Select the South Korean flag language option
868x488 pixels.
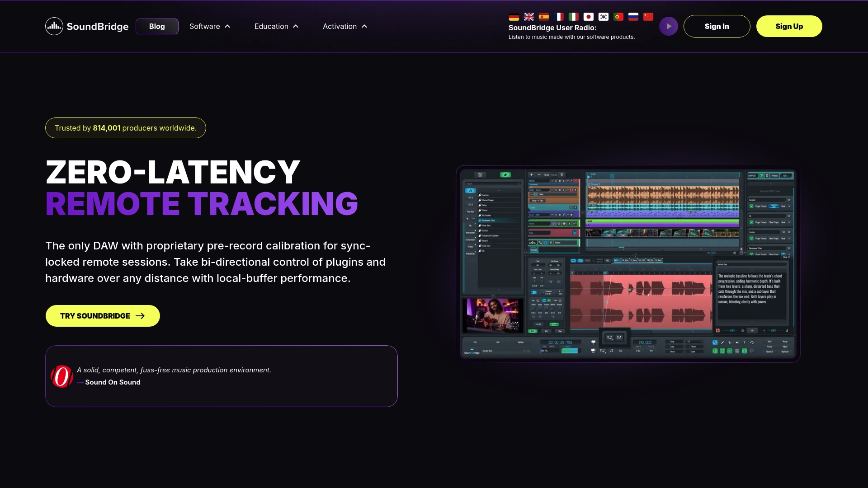pyautogui.click(x=603, y=17)
